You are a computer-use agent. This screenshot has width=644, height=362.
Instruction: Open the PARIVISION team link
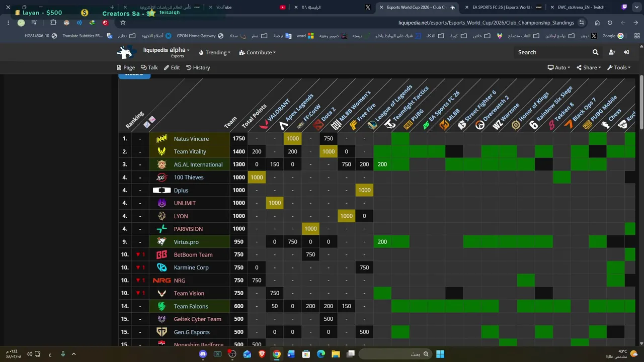click(x=188, y=229)
